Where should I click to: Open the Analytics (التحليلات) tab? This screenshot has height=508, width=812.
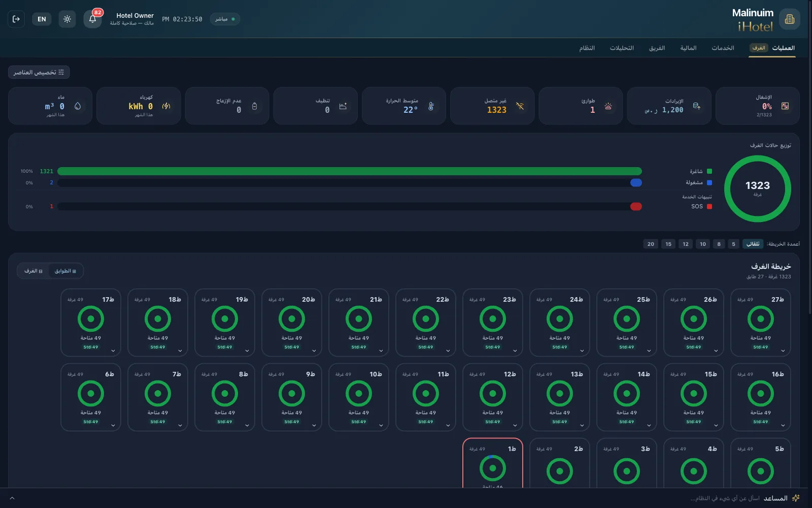pyautogui.click(x=622, y=48)
